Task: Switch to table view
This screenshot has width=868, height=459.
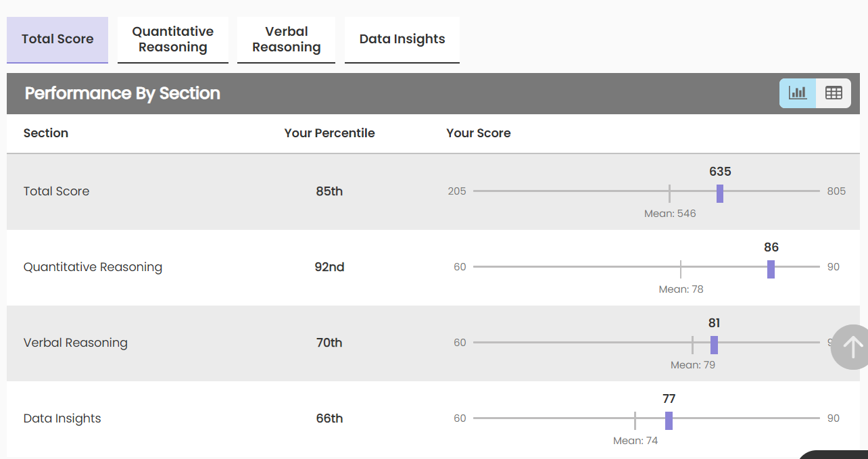Action: click(834, 93)
